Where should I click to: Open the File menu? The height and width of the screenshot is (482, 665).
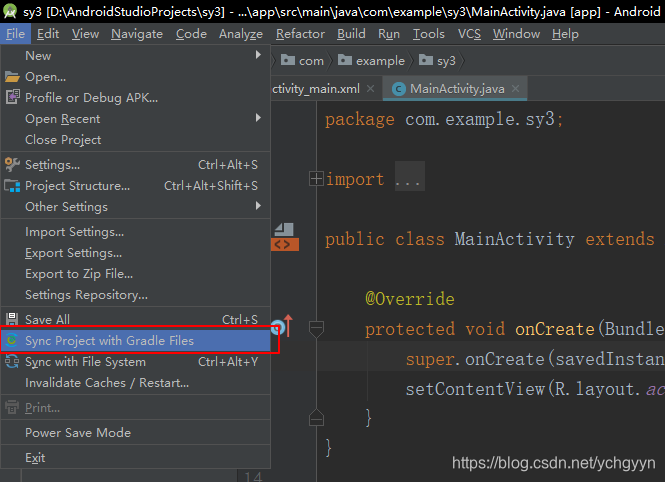click(x=15, y=33)
